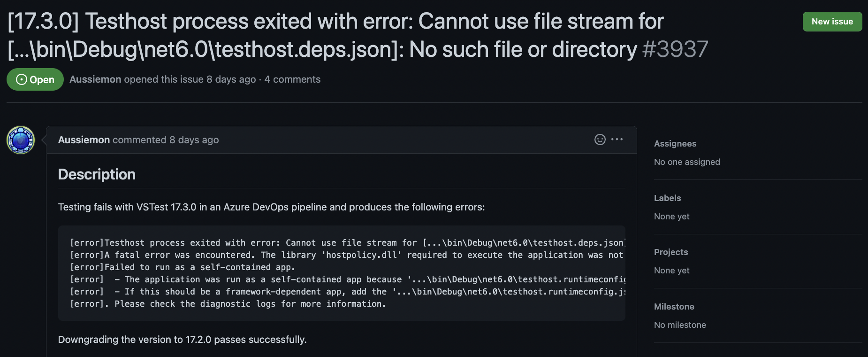Open Aussiemon author link in comment header

click(x=84, y=140)
